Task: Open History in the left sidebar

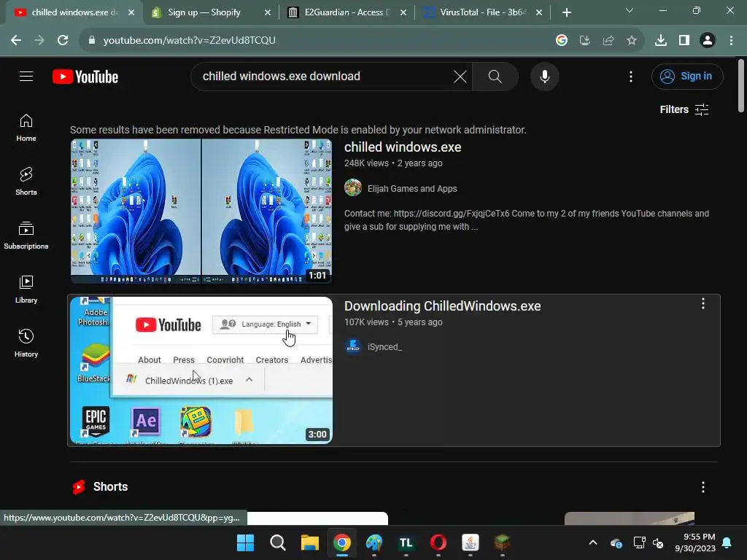Action: (x=26, y=343)
